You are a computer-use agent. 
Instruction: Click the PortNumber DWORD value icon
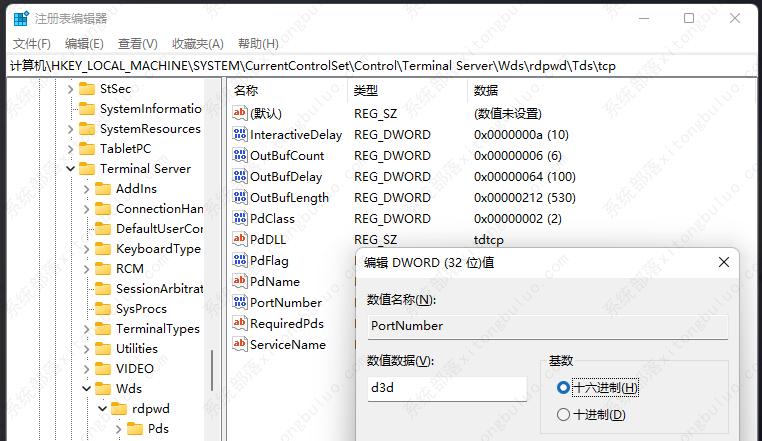239,302
